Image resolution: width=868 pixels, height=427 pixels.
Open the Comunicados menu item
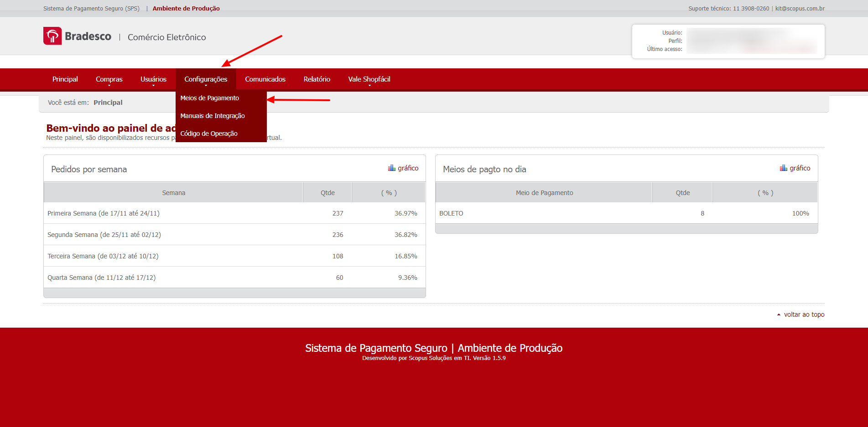(265, 79)
